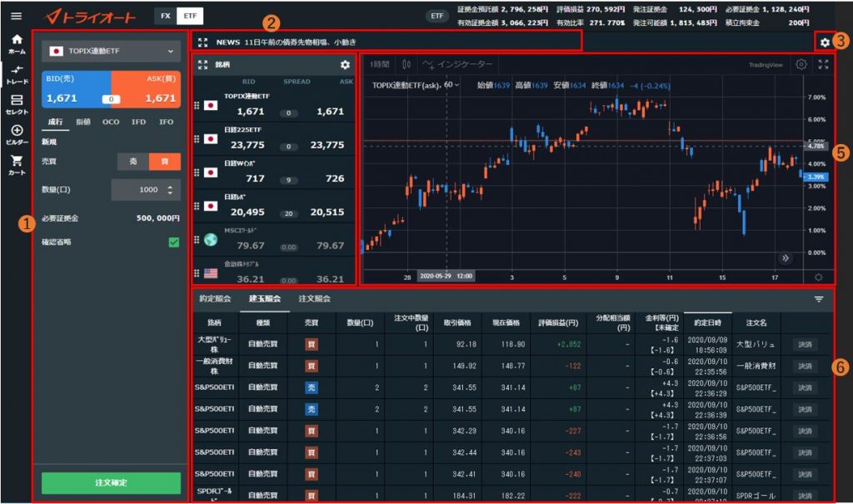853x504 pixels.
Task: Click 4.78% price label on chart axis
Action: coord(816,146)
